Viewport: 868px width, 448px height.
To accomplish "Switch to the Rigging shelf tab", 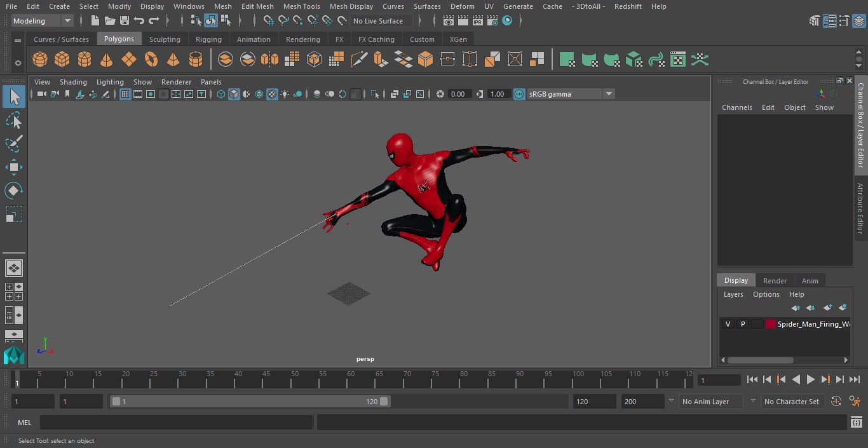I will 208,39.
